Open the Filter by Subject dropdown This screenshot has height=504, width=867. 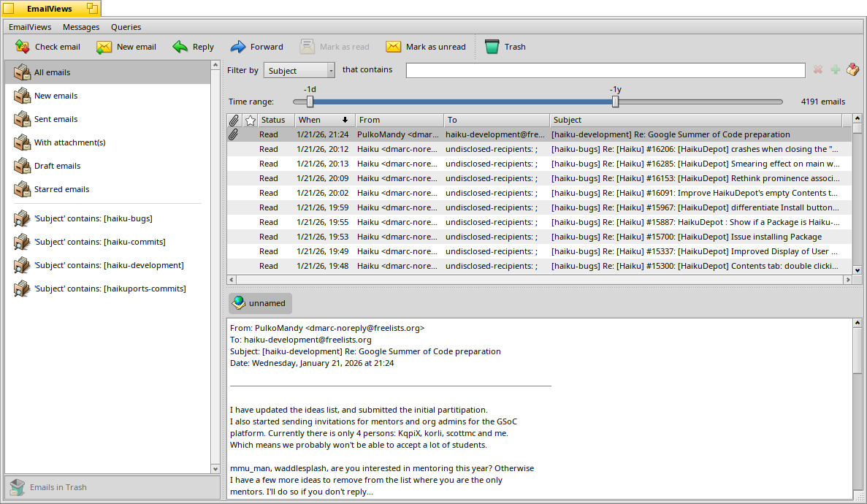point(299,70)
